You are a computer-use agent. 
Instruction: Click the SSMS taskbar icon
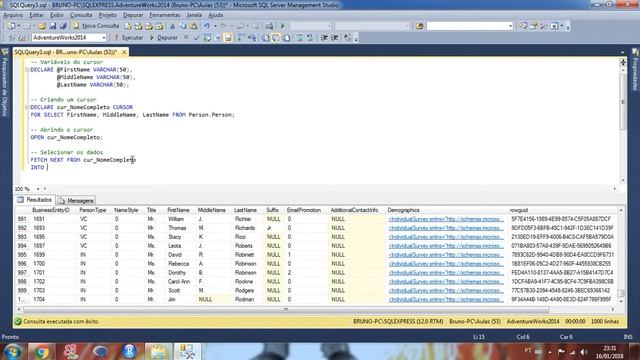[187, 351]
